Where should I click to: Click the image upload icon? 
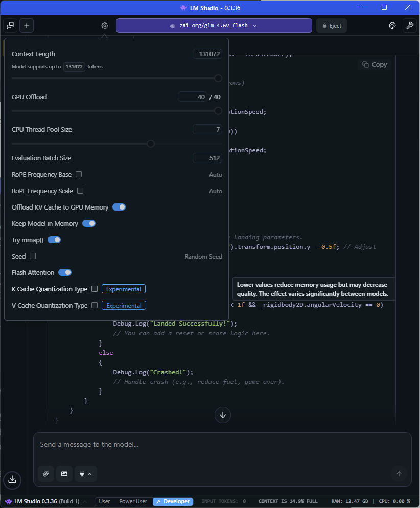(64, 474)
